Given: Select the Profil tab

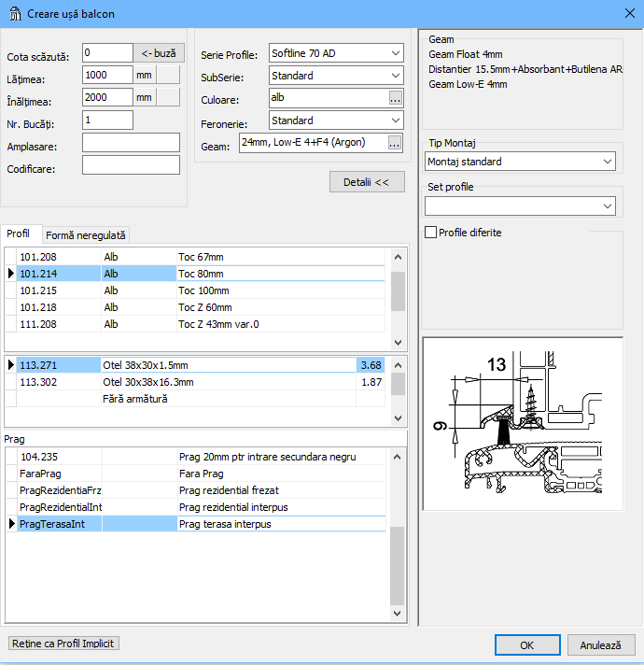Looking at the screenshot, I should pos(19,233).
